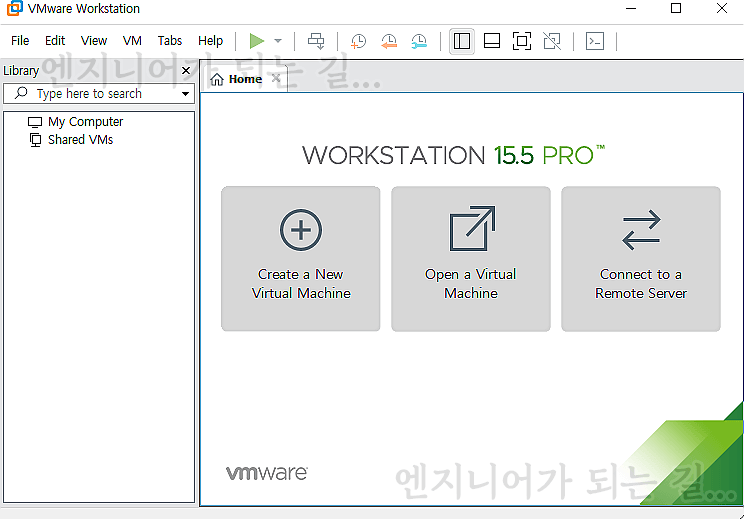Open the console view icon

coord(595,41)
